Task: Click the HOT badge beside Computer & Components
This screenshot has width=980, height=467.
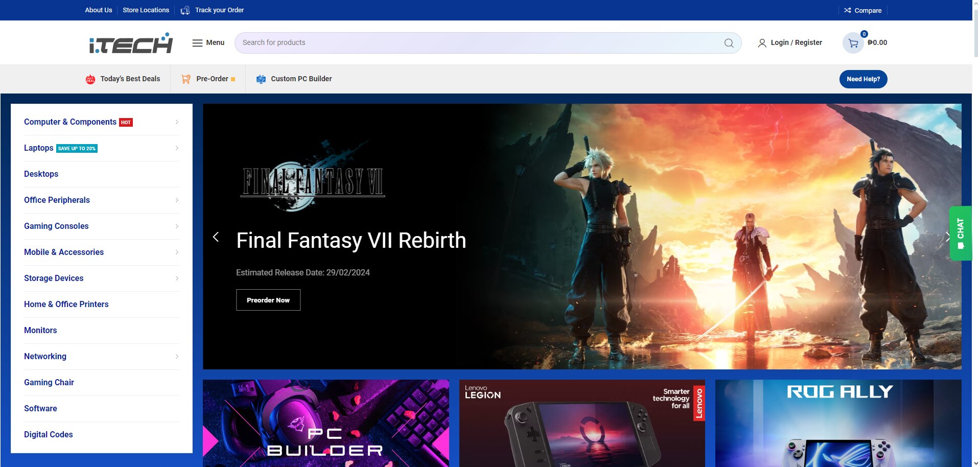Action: pyautogui.click(x=126, y=122)
